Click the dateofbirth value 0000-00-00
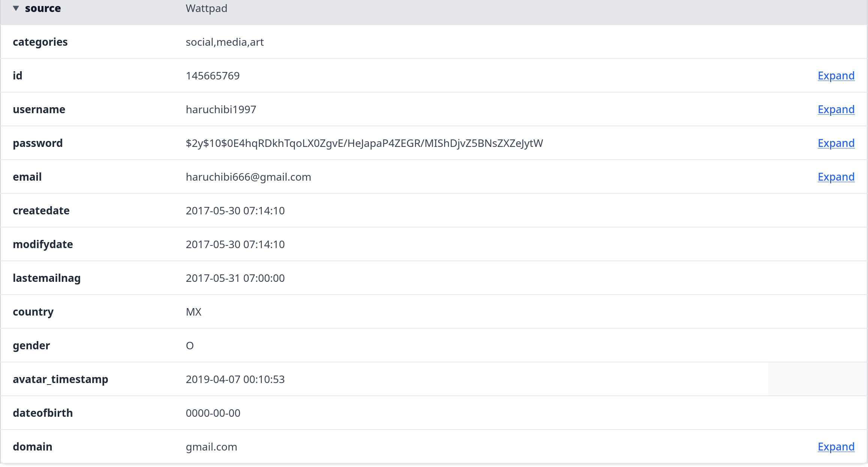This screenshot has height=467, width=868. [x=213, y=413]
